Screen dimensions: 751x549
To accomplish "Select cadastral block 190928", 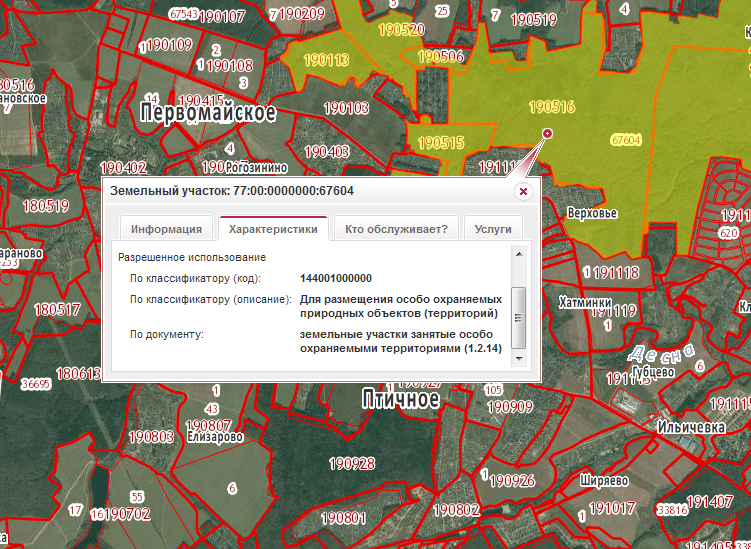I will 352,463.
